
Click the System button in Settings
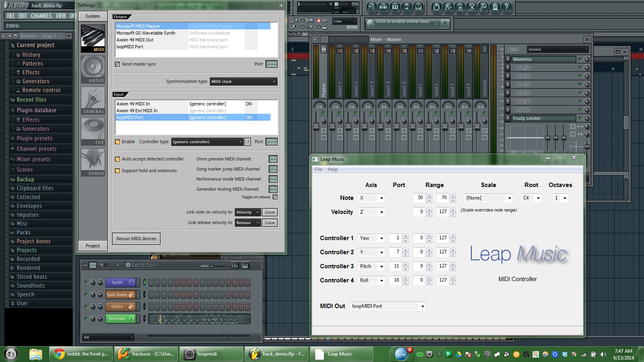(x=93, y=16)
